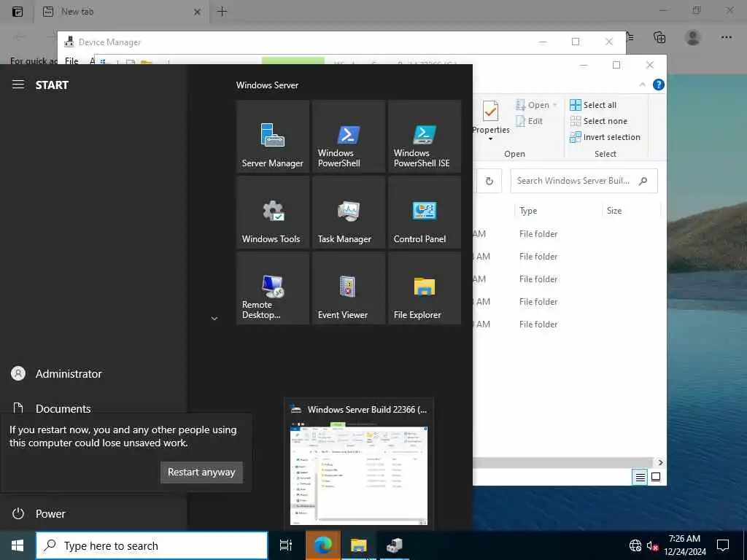The height and width of the screenshot is (560, 747).
Task: Open Edge Settings and more menu
Action: [x=726, y=37]
